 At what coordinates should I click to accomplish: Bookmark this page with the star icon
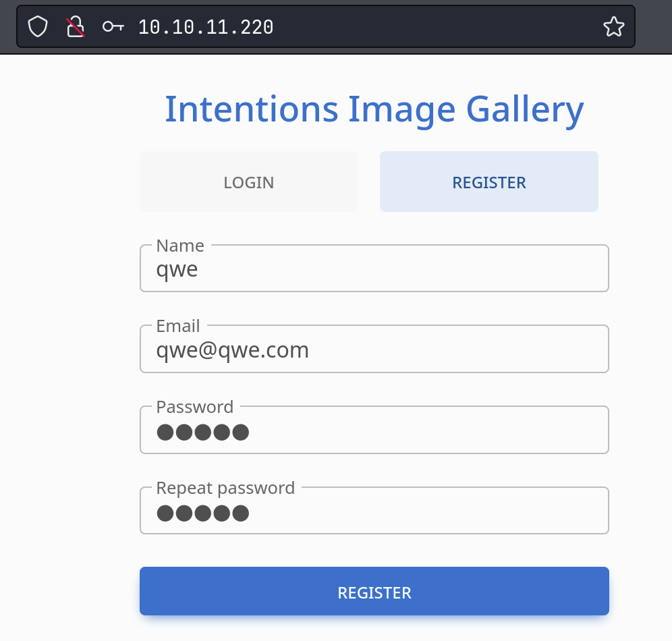tap(614, 27)
